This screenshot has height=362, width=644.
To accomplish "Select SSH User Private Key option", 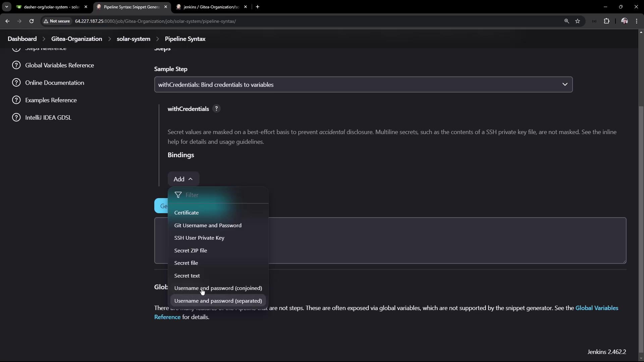I will [x=199, y=238].
